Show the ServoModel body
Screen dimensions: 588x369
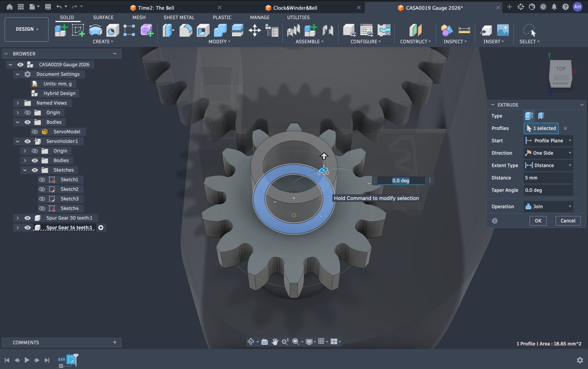[35, 131]
